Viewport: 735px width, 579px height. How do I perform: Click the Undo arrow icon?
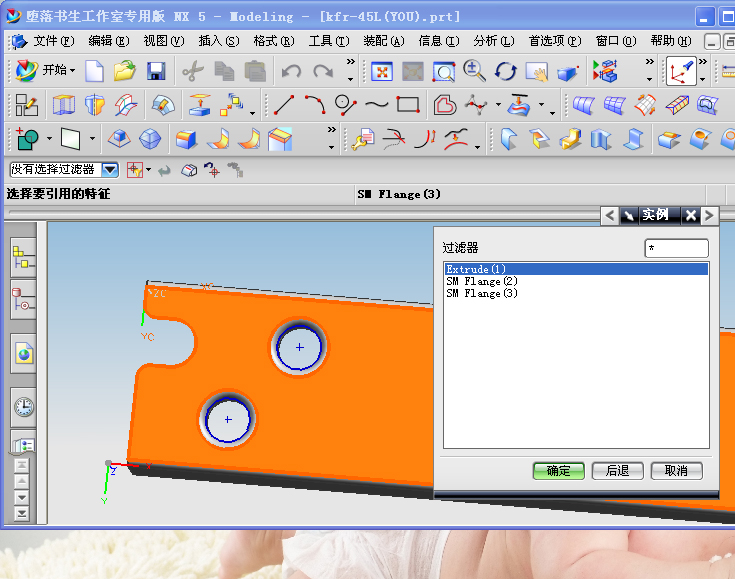click(x=291, y=71)
